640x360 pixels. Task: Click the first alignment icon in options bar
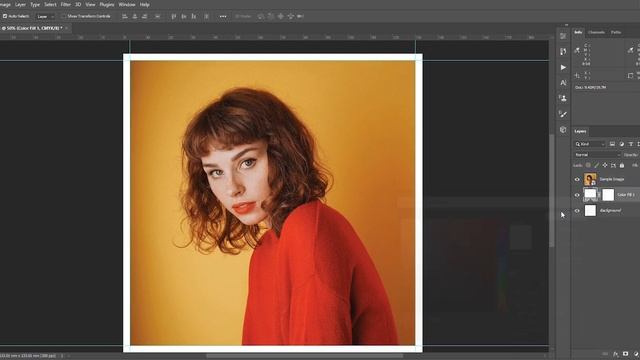tap(125, 16)
